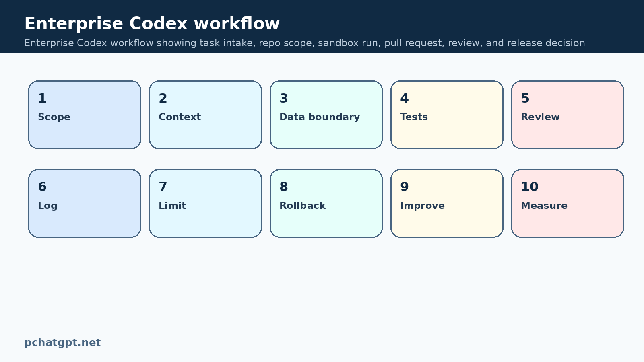Open the Rollback step card
The image size is (644, 362).
(x=326, y=203)
